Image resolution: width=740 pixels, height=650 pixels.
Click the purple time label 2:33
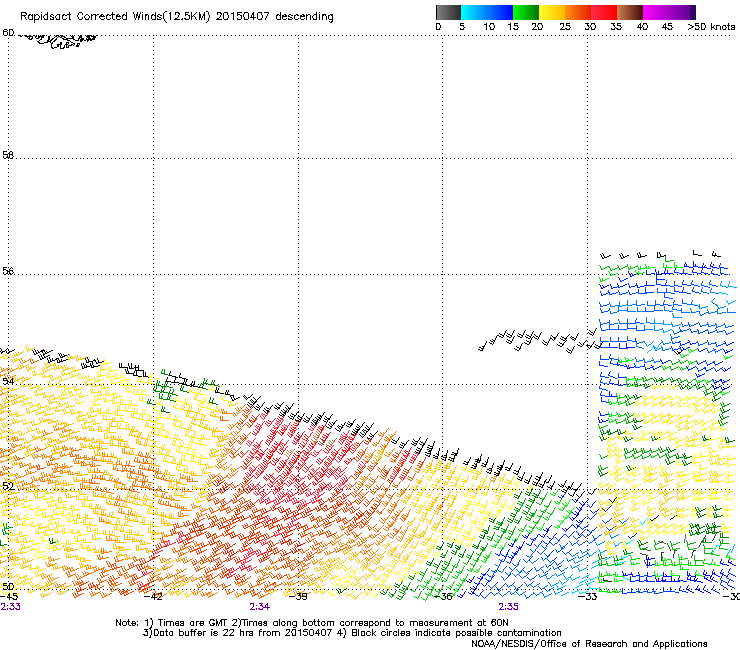coord(10,607)
